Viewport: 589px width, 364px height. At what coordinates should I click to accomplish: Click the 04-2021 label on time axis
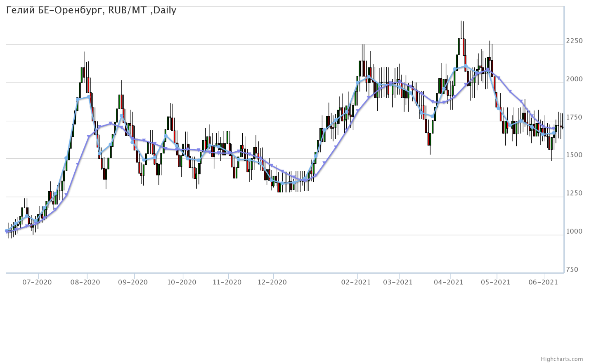point(449,282)
